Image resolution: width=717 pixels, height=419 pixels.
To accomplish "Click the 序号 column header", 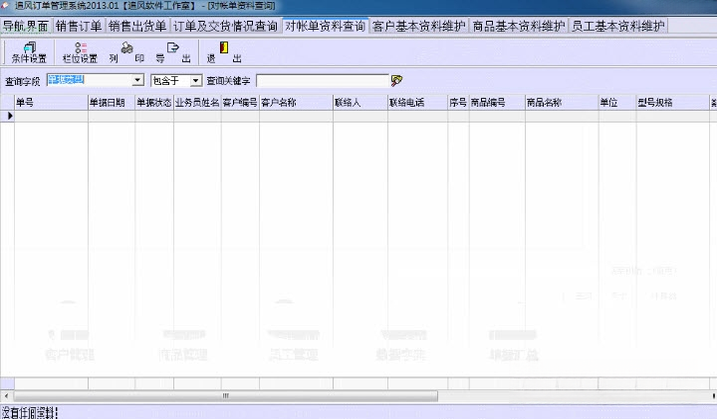I will click(x=458, y=102).
